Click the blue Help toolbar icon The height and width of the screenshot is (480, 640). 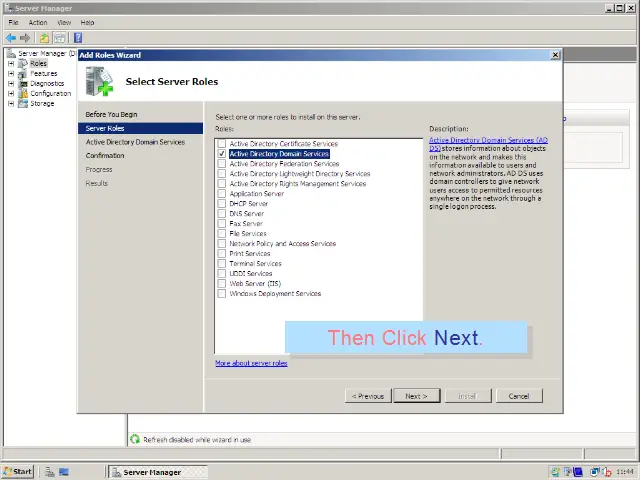(x=78, y=38)
